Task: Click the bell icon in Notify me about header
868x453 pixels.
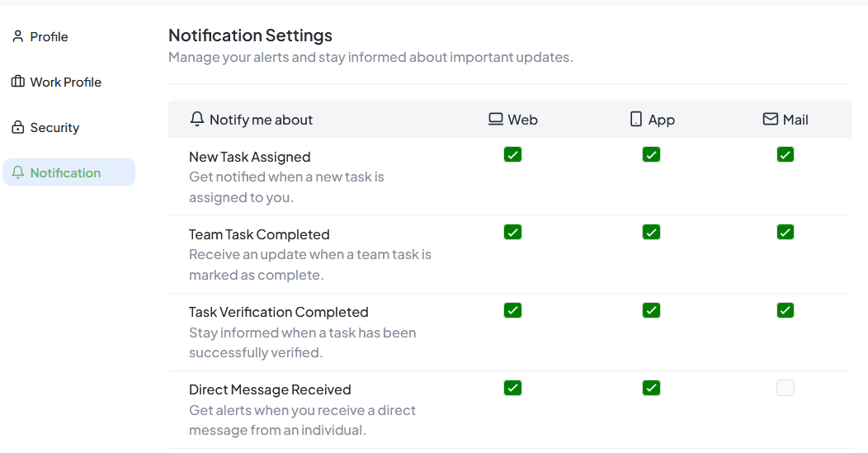Action: pos(196,120)
